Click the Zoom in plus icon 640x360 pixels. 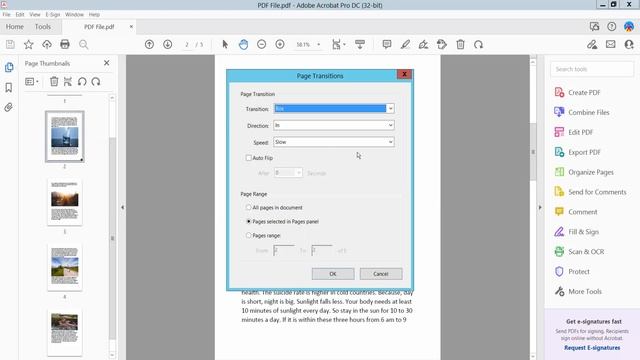(280, 44)
